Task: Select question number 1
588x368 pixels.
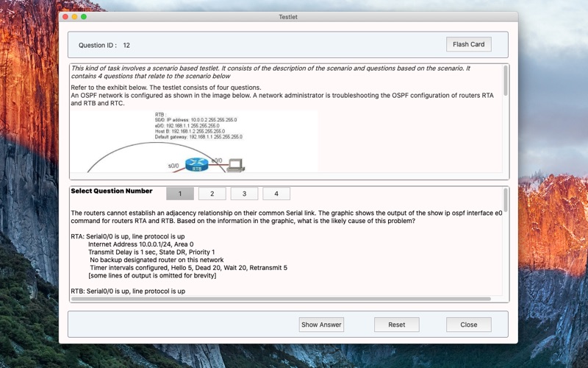Action: (180, 194)
